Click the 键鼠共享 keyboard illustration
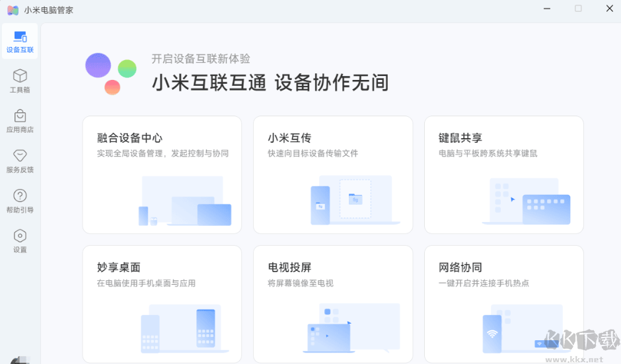The width and height of the screenshot is (621, 364). [526, 201]
